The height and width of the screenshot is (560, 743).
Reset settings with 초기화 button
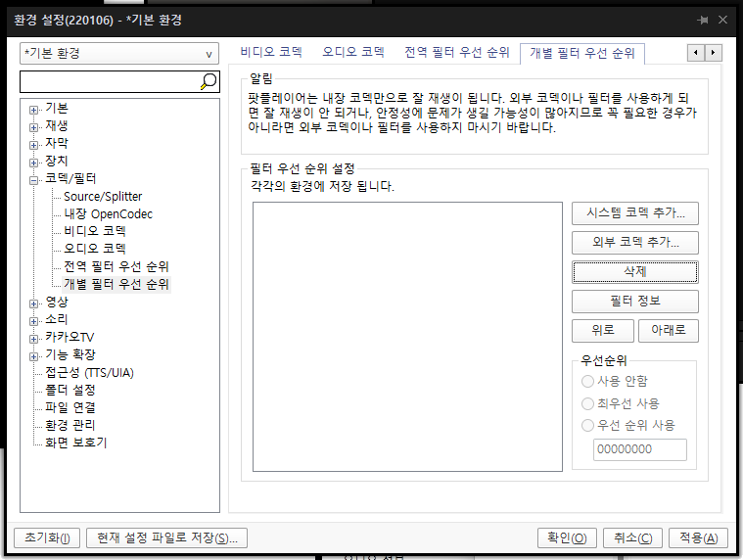pos(47,537)
